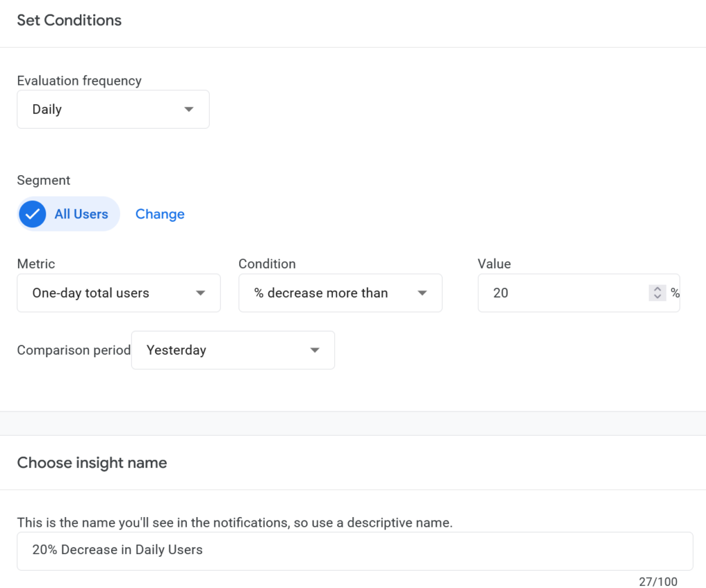Click the Change link to edit segment
The image size is (706, 588).
pyautogui.click(x=160, y=214)
